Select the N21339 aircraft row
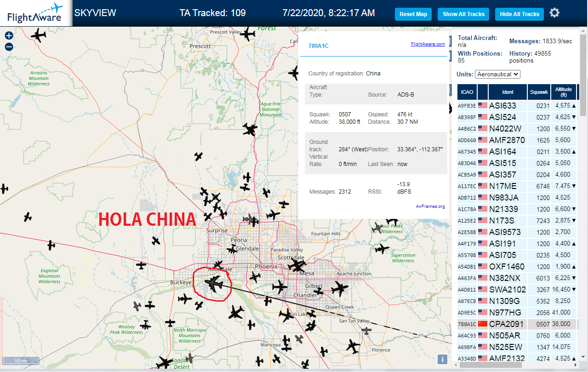Screen dimensions: 588x372 click(518, 209)
